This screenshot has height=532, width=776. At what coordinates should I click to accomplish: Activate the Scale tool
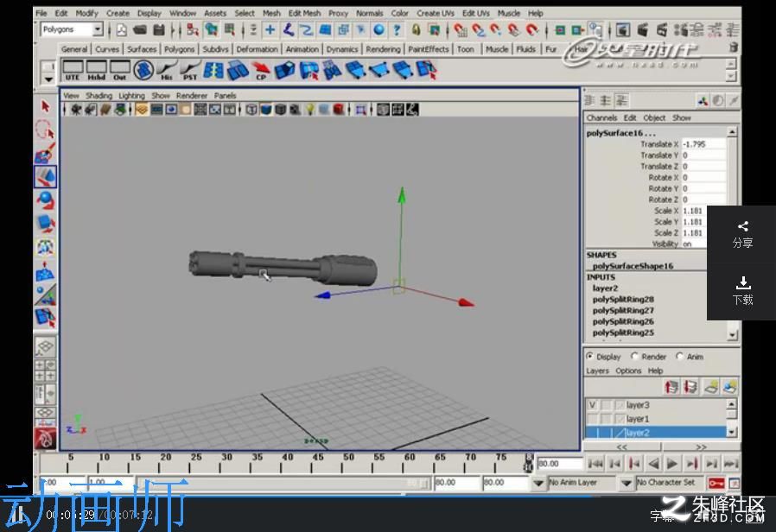click(46, 224)
